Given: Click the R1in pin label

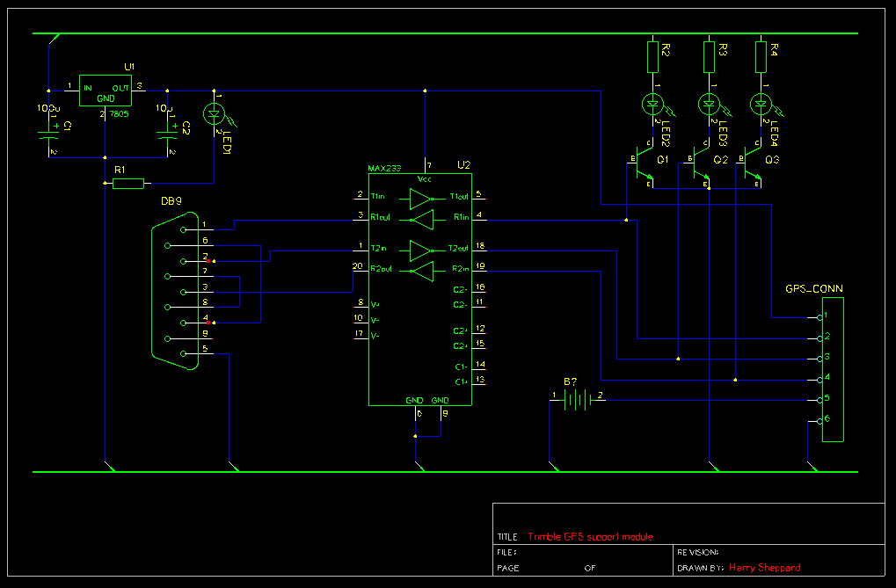Looking at the screenshot, I should click(x=461, y=217).
